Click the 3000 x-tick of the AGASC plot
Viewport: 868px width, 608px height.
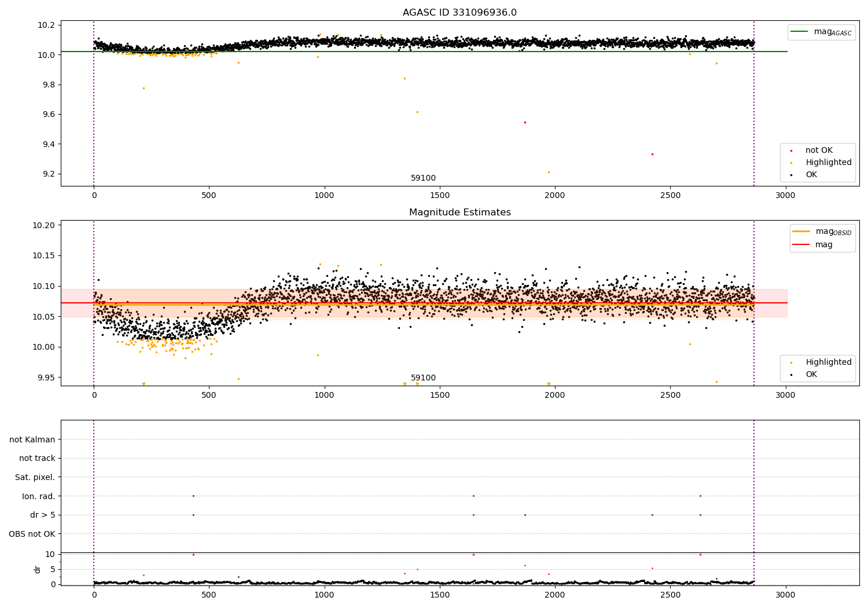(785, 195)
